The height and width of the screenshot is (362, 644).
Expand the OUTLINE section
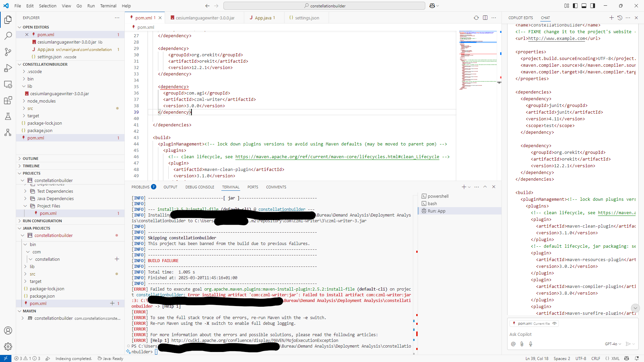coord(31,159)
